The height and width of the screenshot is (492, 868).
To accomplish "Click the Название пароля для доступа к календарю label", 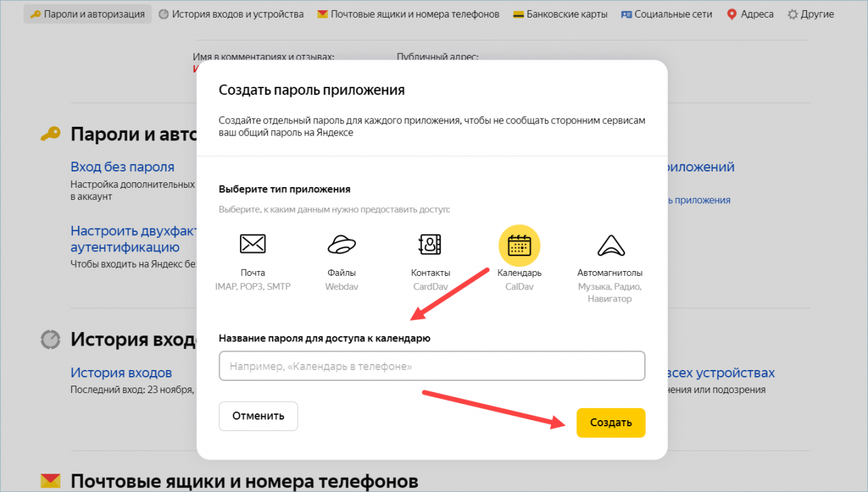I will pos(324,337).
